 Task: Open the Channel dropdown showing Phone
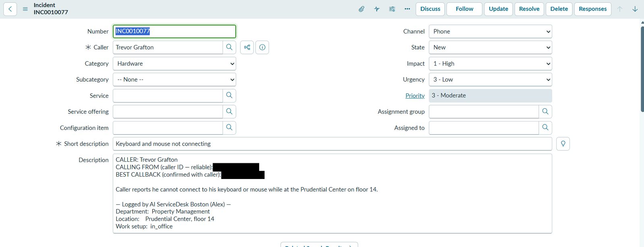pyautogui.click(x=490, y=31)
